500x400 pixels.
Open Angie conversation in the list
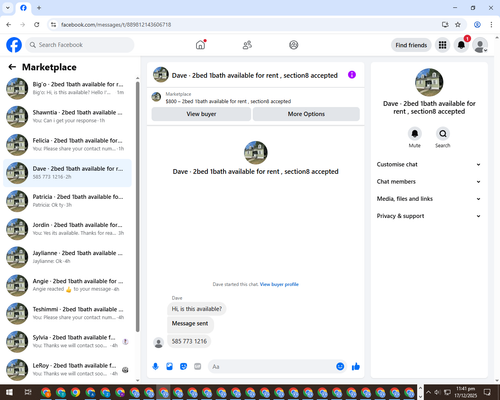[x=67, y=285]
